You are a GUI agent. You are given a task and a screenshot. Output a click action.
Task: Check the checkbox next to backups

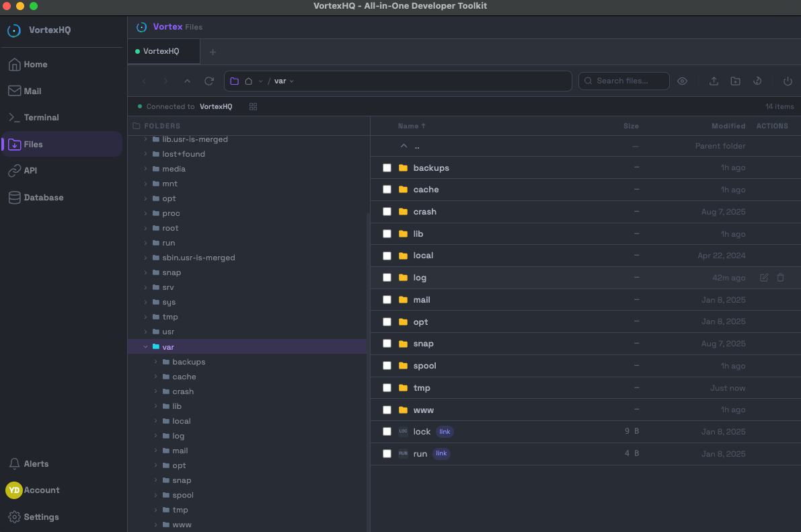click(x=387, y=167)
